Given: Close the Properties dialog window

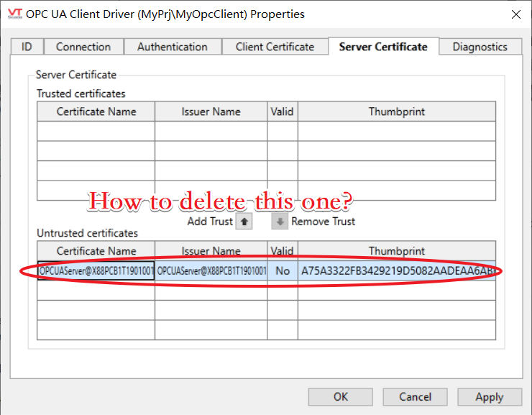Looking at the screenshot, I should pos(515,14).
